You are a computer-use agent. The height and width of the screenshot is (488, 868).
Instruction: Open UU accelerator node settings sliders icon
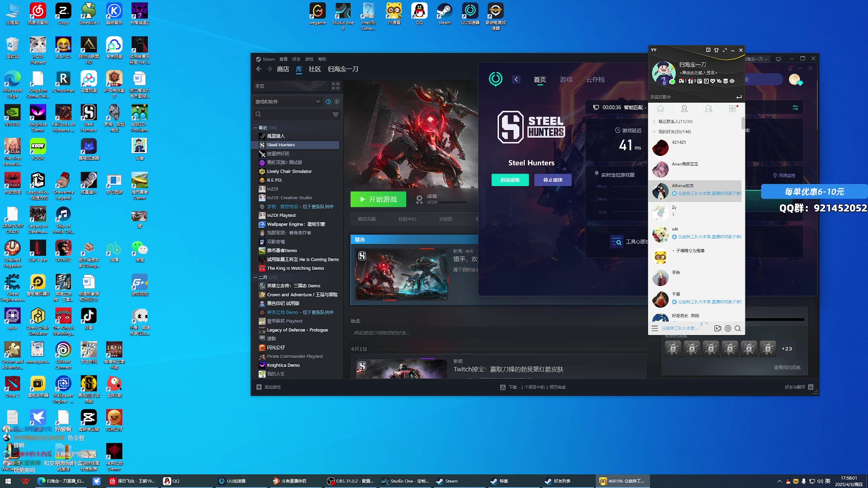pos(795,108)
